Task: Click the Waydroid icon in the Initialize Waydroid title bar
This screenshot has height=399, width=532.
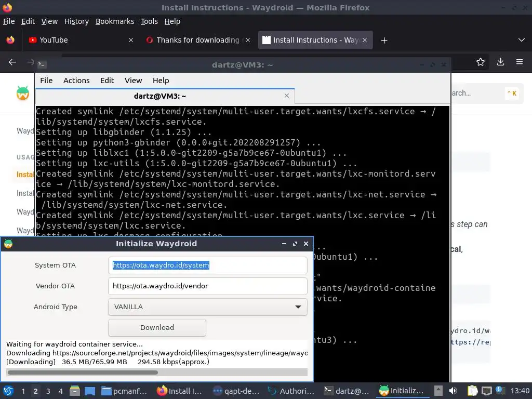Action: (8, 244)
